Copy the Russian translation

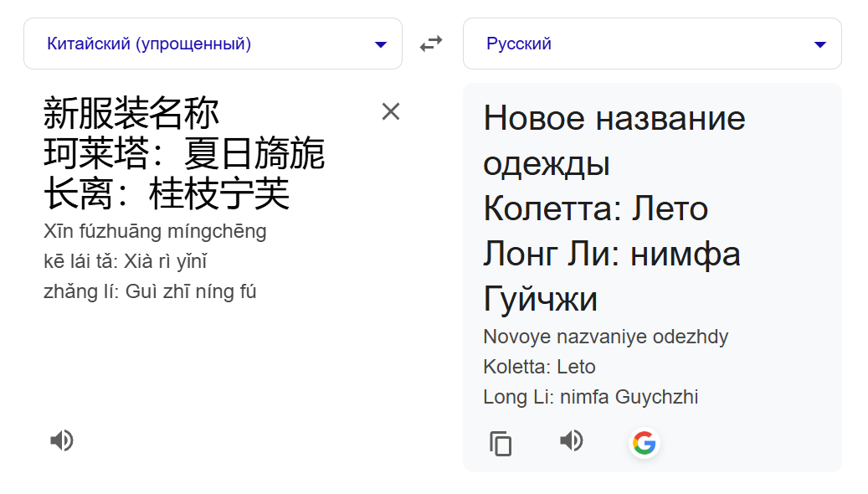(501, 443)
